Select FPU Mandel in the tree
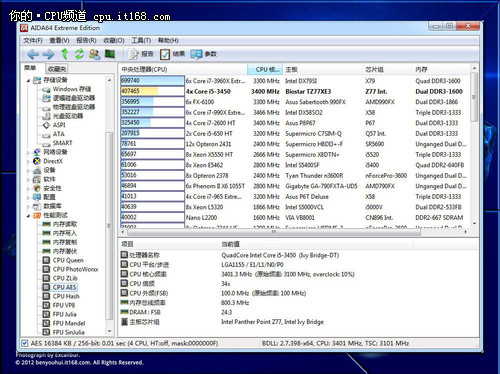The height and width of the screenshot is (374, 500). pos(69,323)
